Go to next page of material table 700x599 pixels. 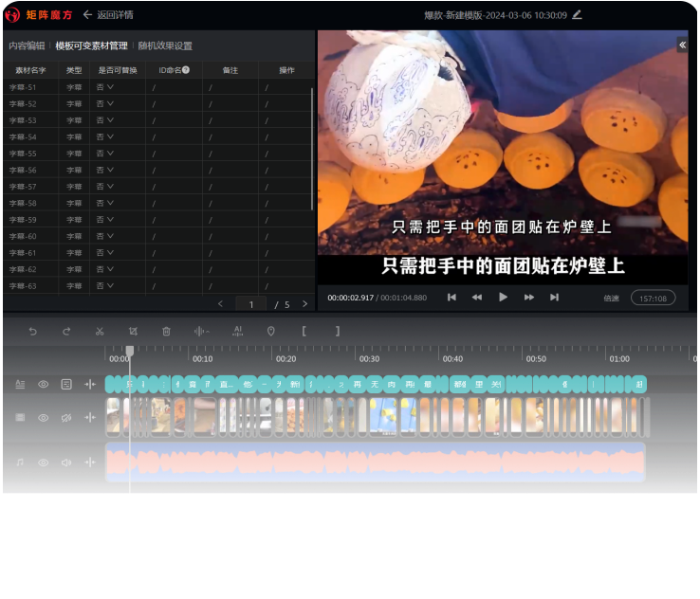[x=304, y=303]
